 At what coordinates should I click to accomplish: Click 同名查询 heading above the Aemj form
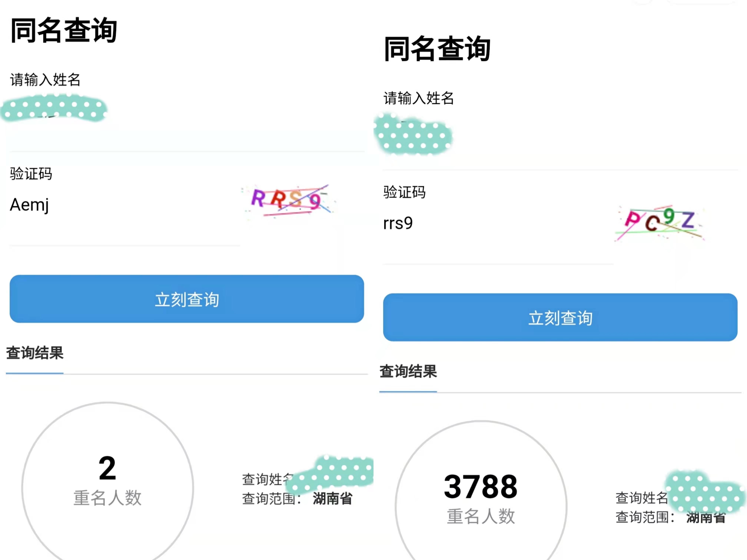click(x=64, y=31)
